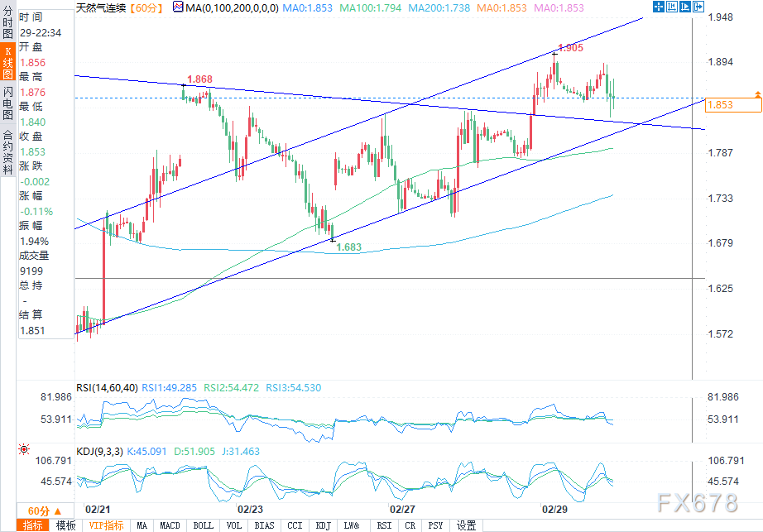This screenshot has height=532, width=763.
Task: Click the MA100:1.794 legend value
Action: click(x=370, y=7)
